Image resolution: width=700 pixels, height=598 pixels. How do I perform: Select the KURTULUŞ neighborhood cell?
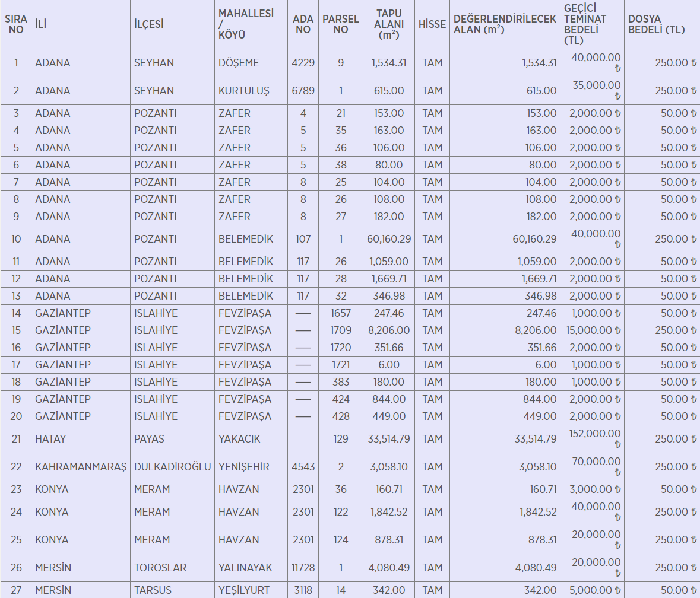pyautogui.click(x=243, y=91)
